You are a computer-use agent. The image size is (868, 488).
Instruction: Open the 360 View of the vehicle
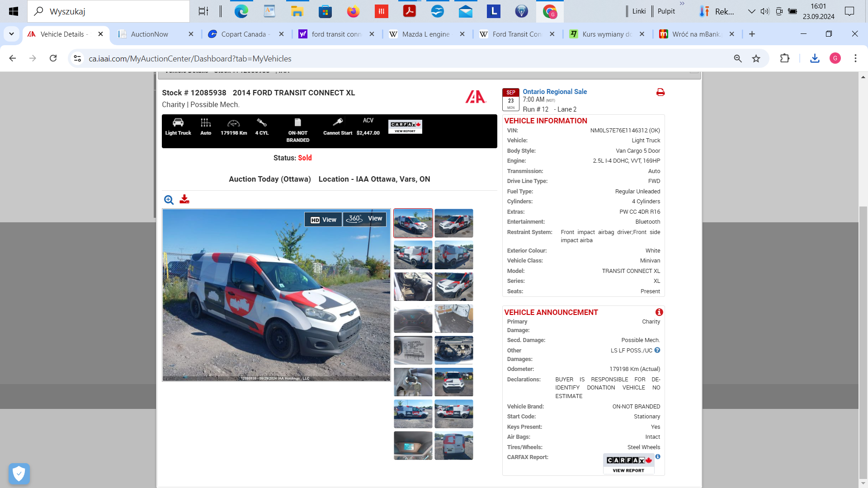click(x=364, y=219)
